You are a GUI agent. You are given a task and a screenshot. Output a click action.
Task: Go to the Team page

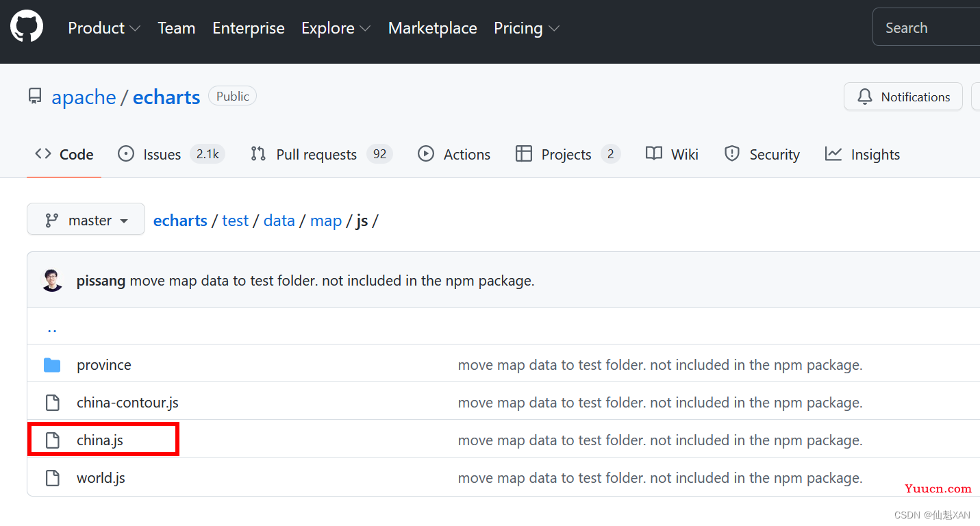pos(177,28)
